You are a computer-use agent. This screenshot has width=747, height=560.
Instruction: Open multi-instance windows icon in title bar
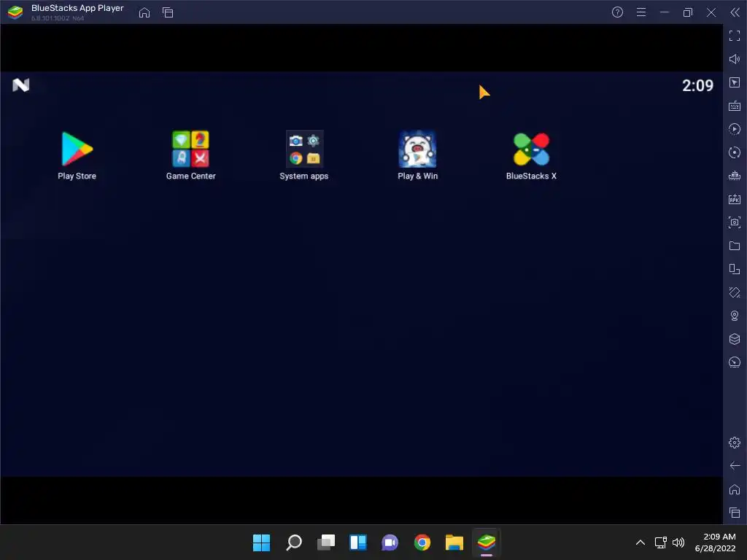[168, 12]
